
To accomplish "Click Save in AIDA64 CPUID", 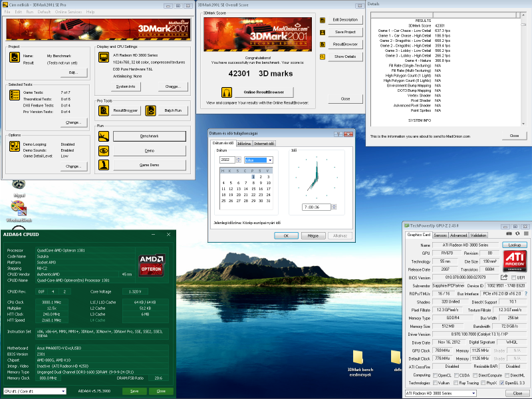I will 134,391.
